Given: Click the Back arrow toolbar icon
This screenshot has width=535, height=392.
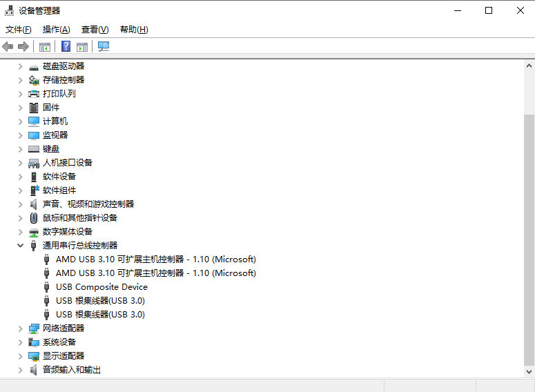Looking at the screenshot, I should 8,46.
